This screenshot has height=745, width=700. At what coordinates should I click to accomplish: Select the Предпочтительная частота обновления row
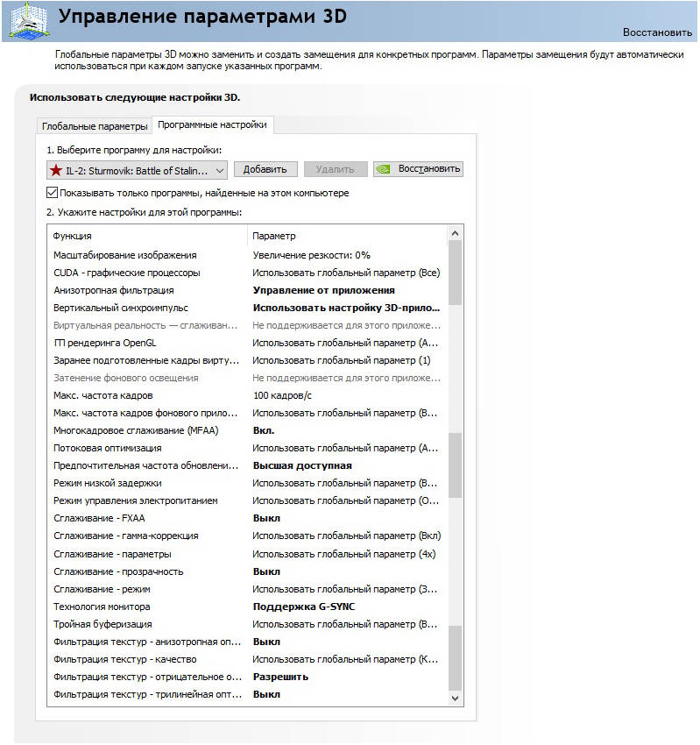[247, 466]
